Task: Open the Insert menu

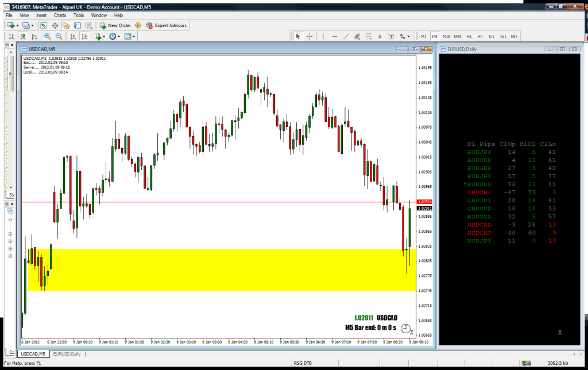Action: 41,16
